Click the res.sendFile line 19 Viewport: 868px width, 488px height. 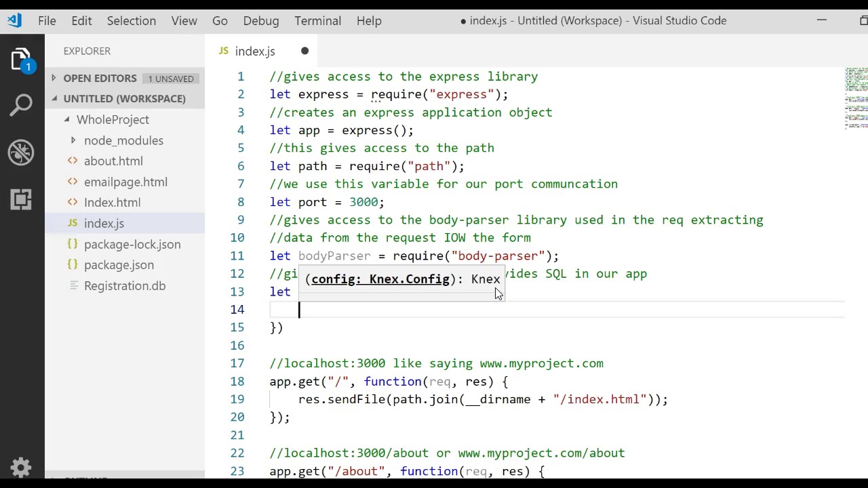tap(483, 399)
